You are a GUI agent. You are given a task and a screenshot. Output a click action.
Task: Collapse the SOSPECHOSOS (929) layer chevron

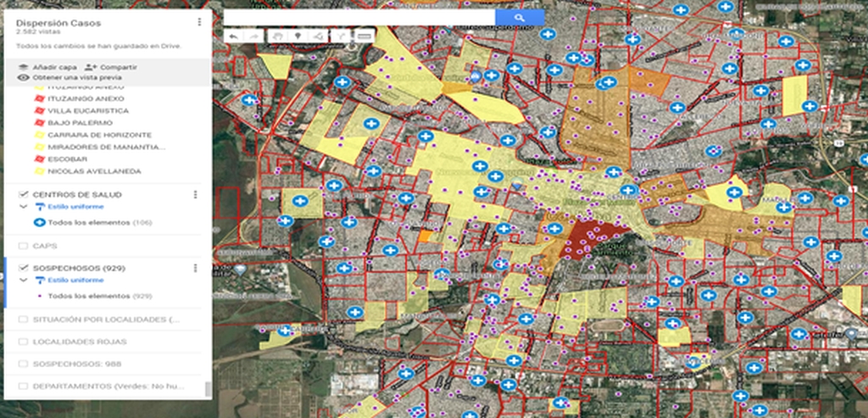[23, 280]
